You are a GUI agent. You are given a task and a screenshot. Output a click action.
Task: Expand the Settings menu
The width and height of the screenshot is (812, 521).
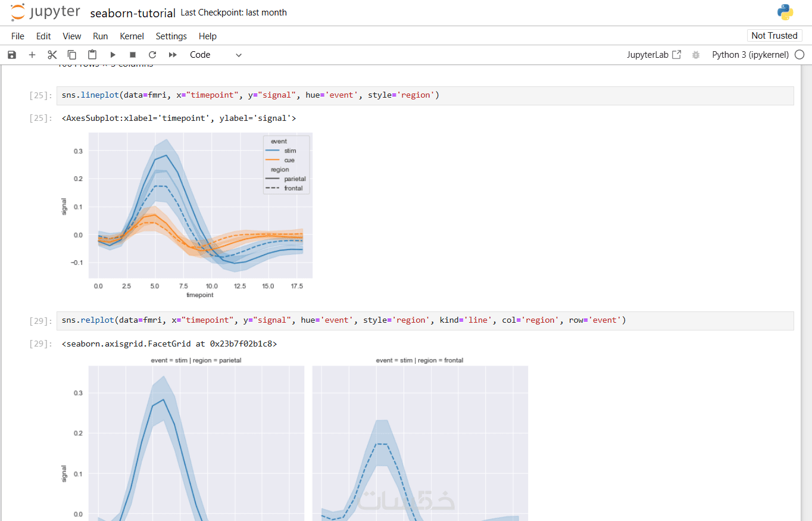click(x=171, y=36)
